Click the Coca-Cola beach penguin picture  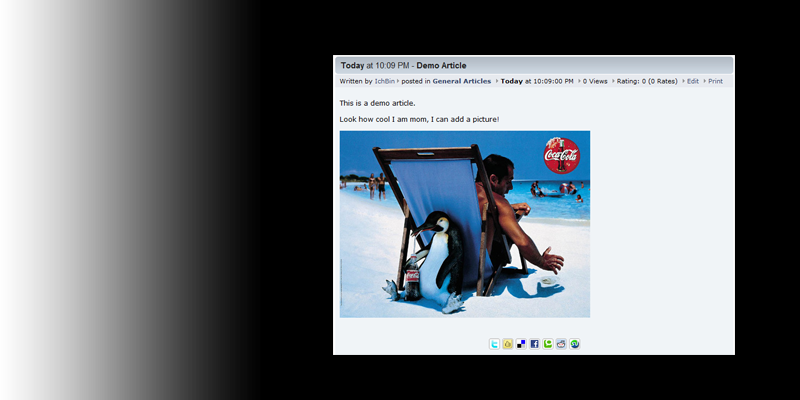coord(465,224)
